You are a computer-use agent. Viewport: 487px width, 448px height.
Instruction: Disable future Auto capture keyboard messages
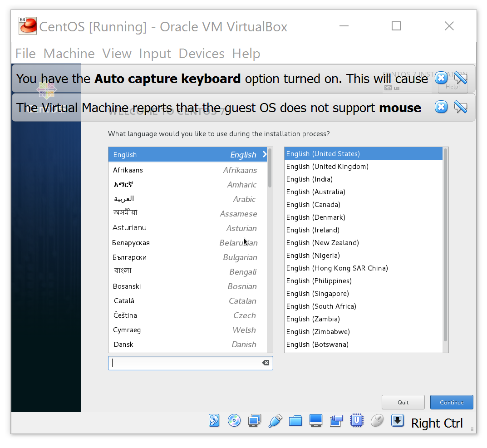pyautogui.click(x=460, y=78)
